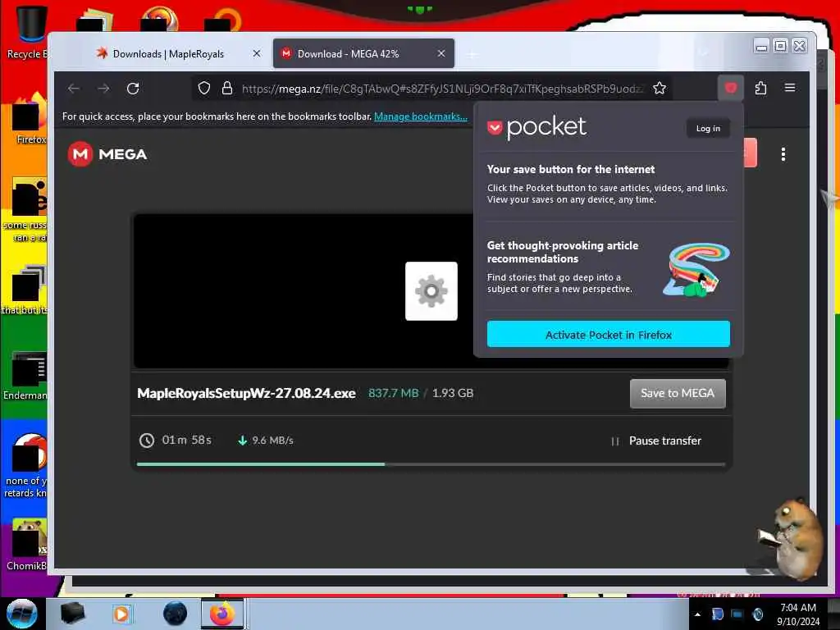Open the MEGA three-dot options menu
The height and width of the screenshot is (630, 840).
[x=783, y=154]
